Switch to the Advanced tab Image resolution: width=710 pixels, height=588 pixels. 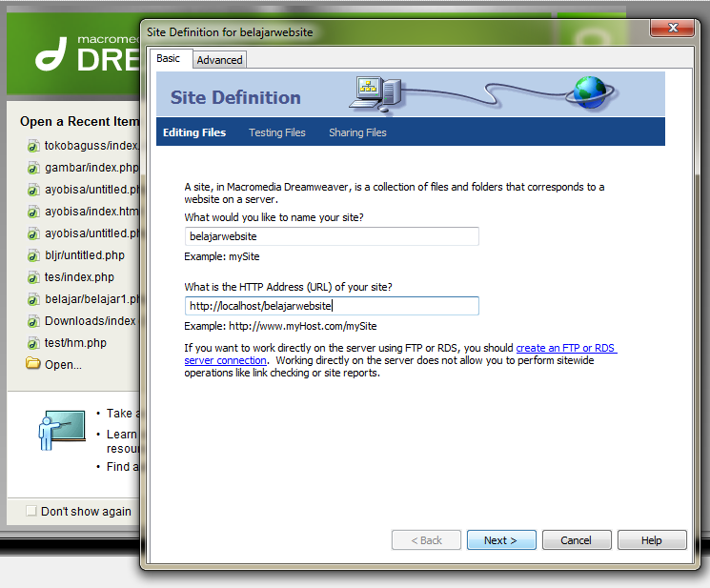(x=219, y=60)
